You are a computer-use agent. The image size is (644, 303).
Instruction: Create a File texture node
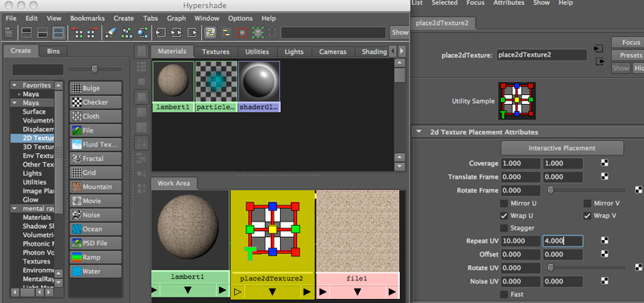pos(96,131)
